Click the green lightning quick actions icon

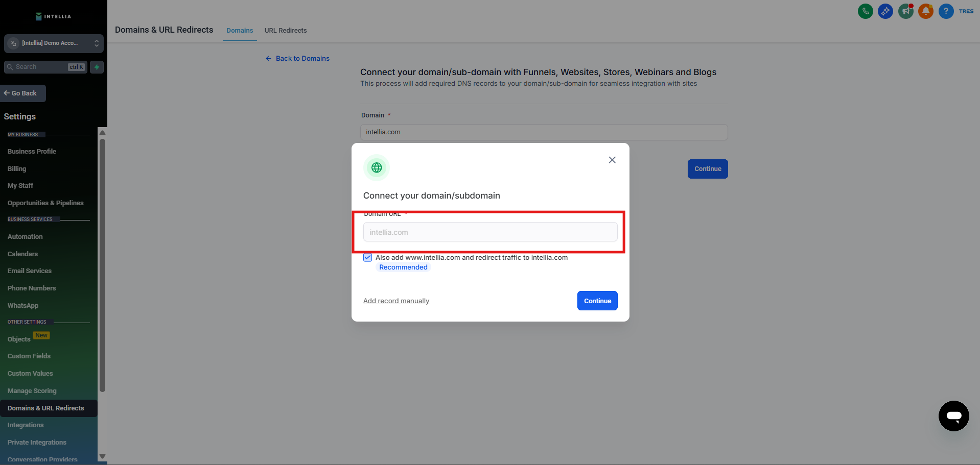pos(97,67)
